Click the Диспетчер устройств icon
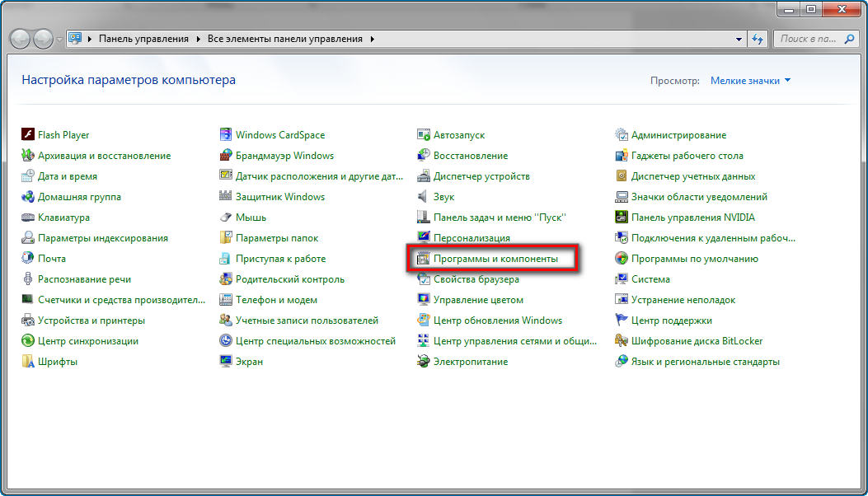868x496 pixels. click(x=424, y=176)
